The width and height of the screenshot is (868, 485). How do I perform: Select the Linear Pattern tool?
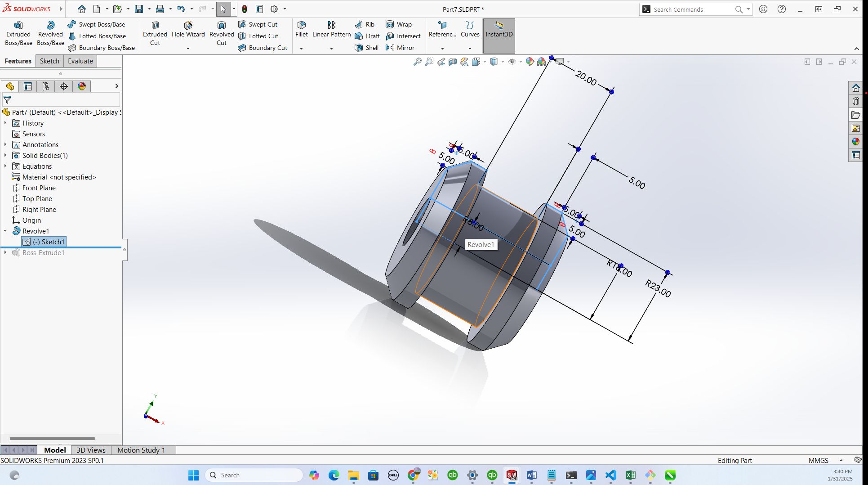pos(332,30)
